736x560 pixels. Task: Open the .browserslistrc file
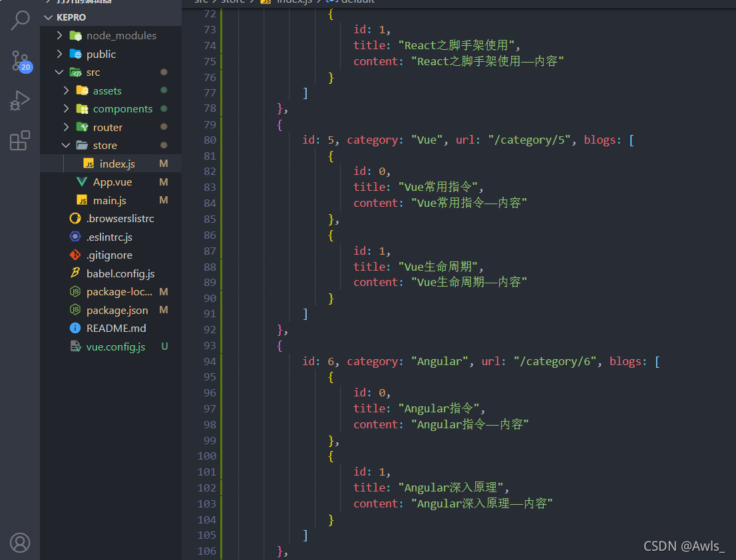(x=120, y=219)
